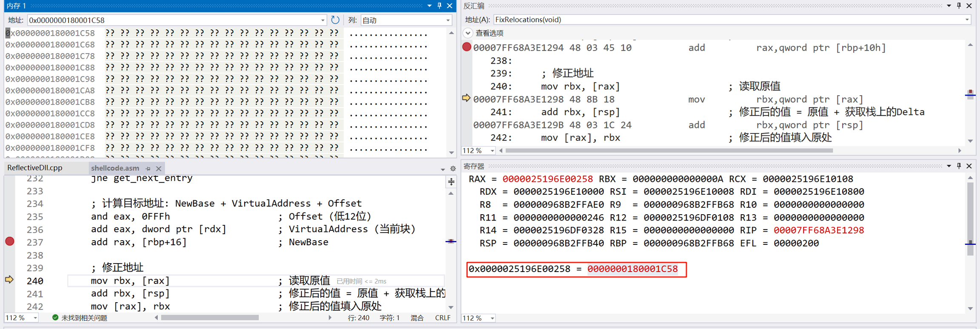Toggle breakpoint on line 237 in shellcode.asm
The height and width of the screenshot is (329, 980).
10,242
